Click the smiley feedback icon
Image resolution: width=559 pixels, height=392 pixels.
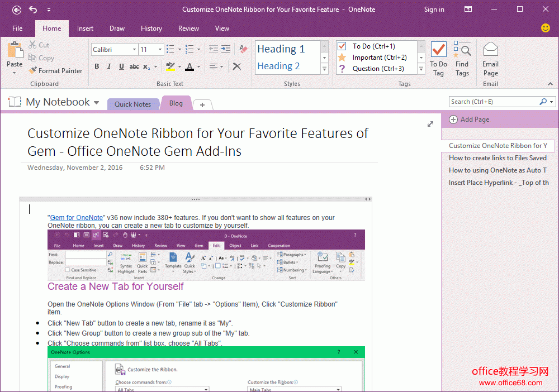[545, 28]
